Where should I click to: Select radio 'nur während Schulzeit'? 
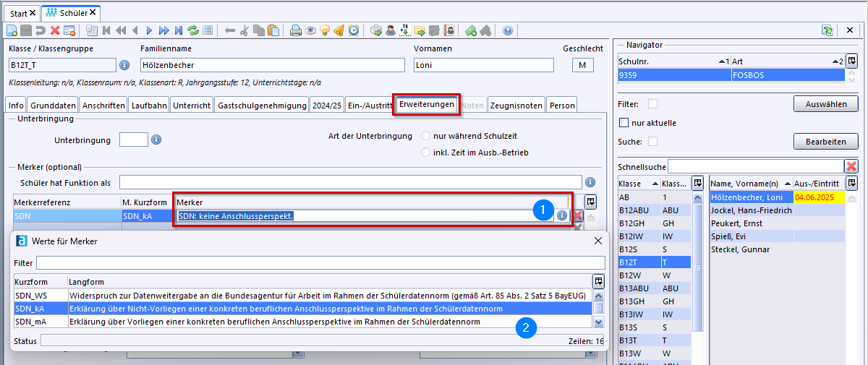426,136
